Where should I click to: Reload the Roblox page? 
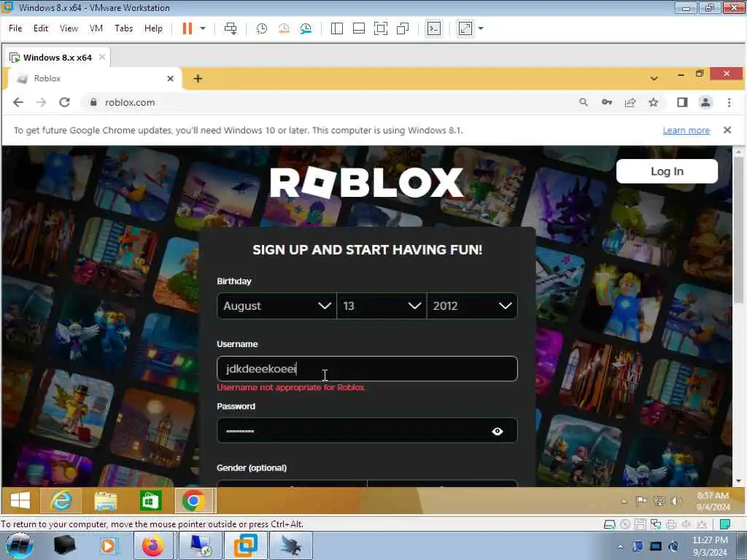64,102
